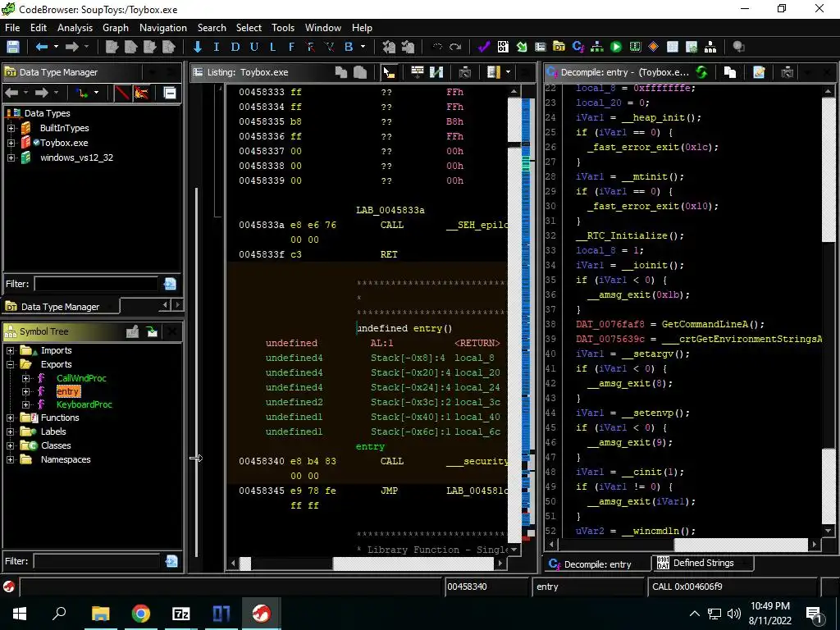
Task: Toggle the pointer filter in Data Type Manager
Action: point(141,94)
